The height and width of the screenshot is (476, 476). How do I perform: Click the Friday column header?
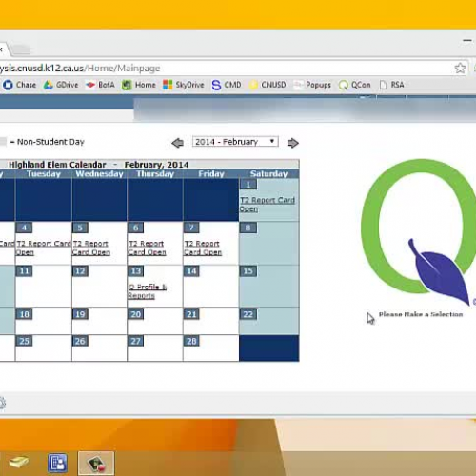pyautogui.click(x=211, y=174)
